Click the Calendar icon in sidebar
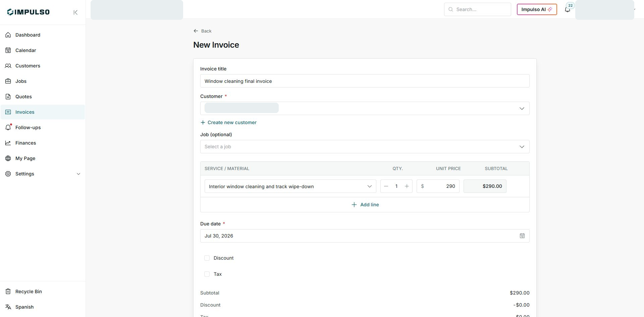 pyautogui.click(x=8, y=50)
